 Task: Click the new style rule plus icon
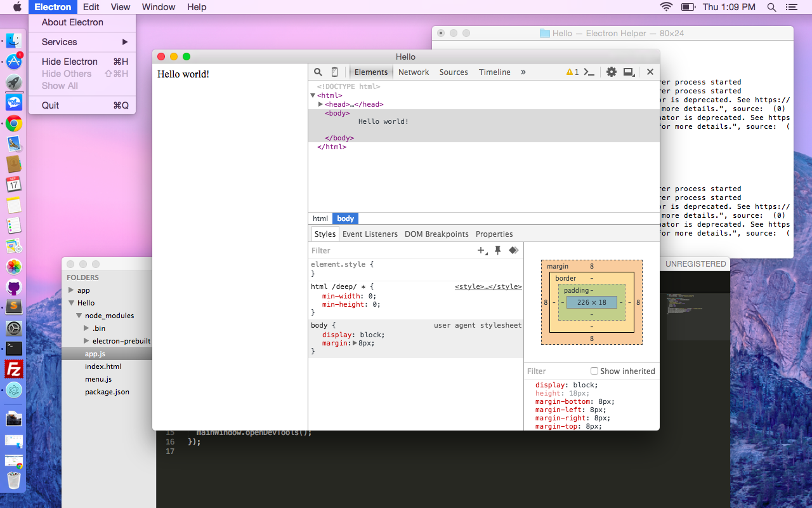click(483, 251)
